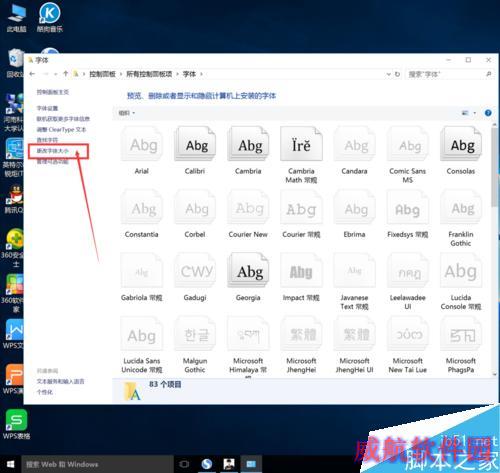Select the Constantia font icon

coord(142,207)
